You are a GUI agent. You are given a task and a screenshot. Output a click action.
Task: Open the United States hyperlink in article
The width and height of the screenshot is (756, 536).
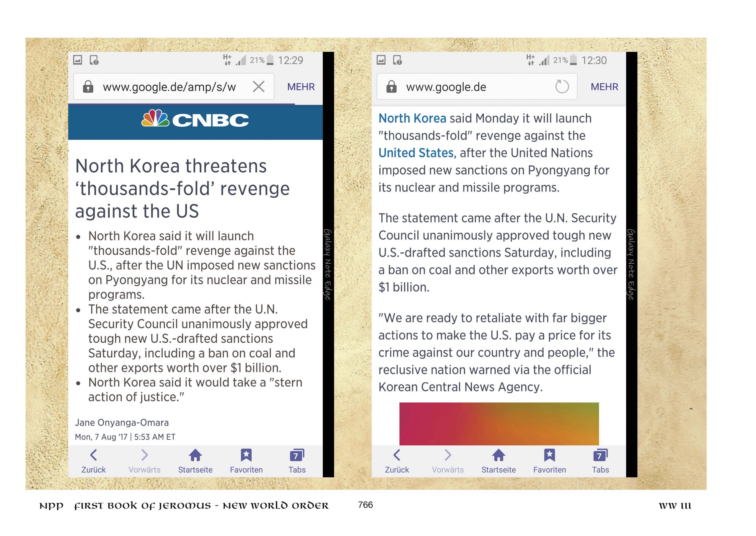tap(416, 153)
